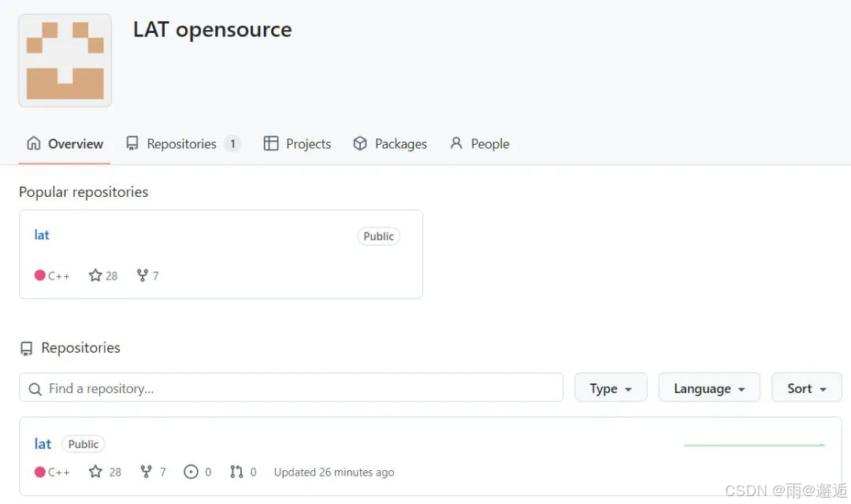Click the Public badge beside lat in the list
851x504 pixels.
click(x=83, y=444)
